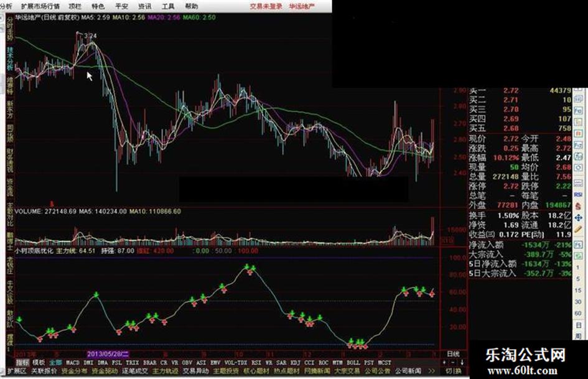Select the 分时走势 side tab
The image size is (588, 379).
click(10, 29)
